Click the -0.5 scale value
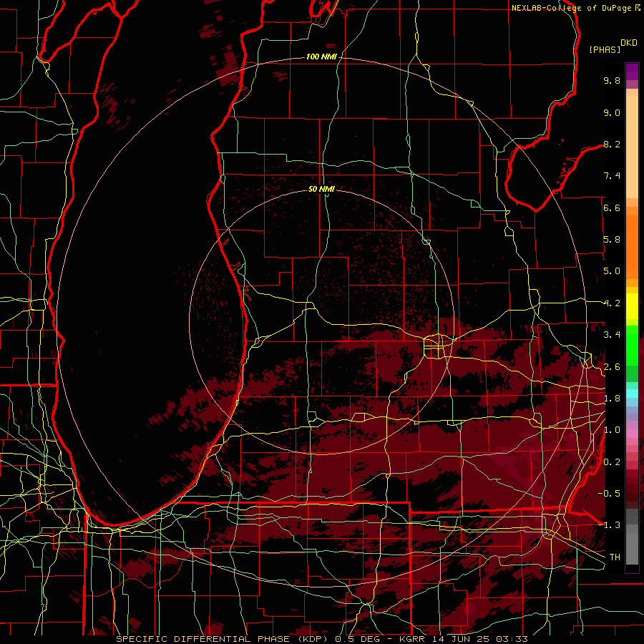The image size is (644, 644). tap(610, 494)
